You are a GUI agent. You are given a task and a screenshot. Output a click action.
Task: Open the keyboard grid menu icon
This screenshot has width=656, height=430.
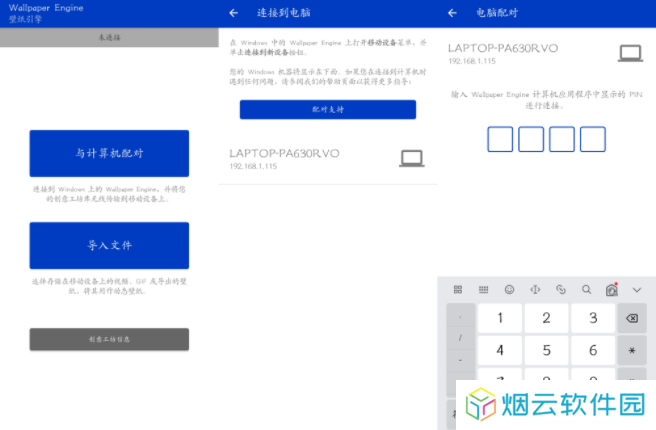tap(458, 289)
